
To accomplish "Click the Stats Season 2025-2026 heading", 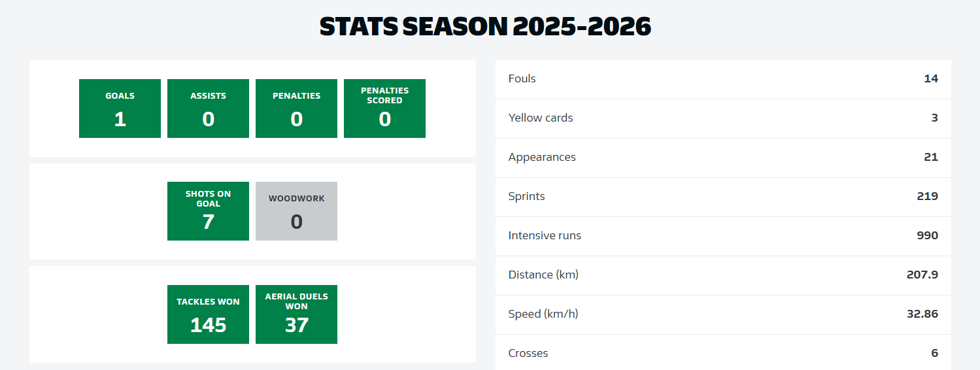I will click(485, 27).
